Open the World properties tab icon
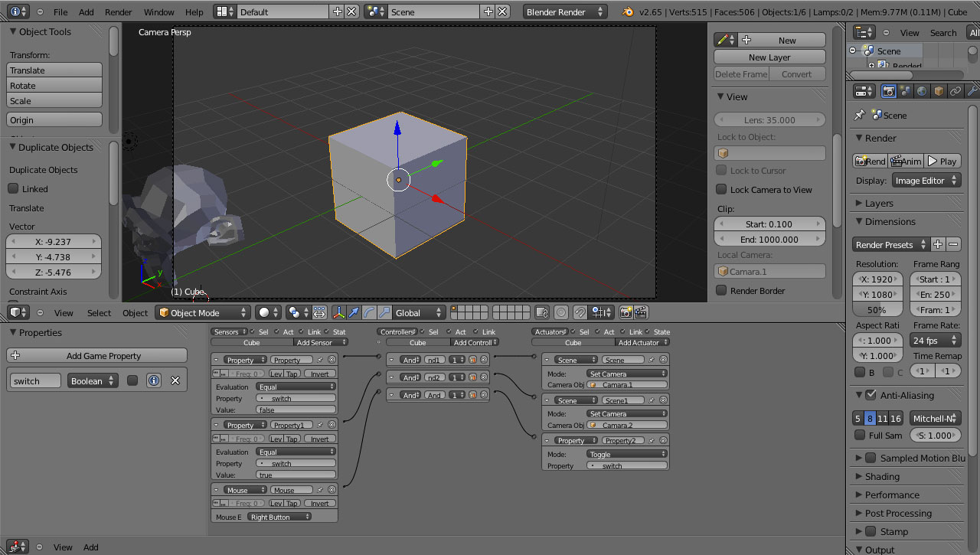 click(x=922, y=91)
